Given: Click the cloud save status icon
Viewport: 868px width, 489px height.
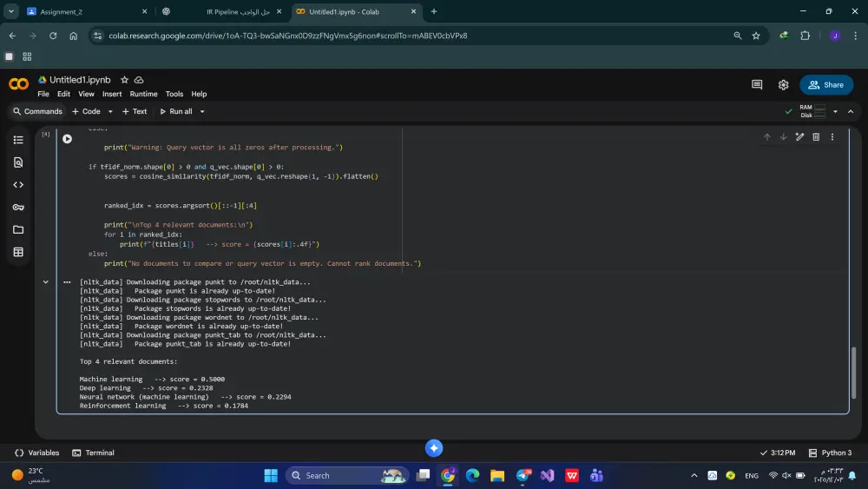Looking at the screenshot, I should (x=139, y=80).
